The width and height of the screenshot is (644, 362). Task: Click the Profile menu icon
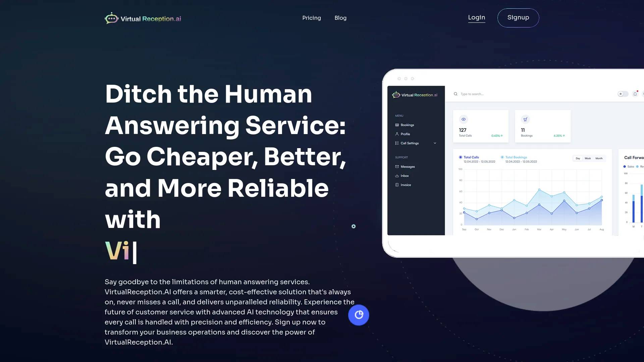397,134
